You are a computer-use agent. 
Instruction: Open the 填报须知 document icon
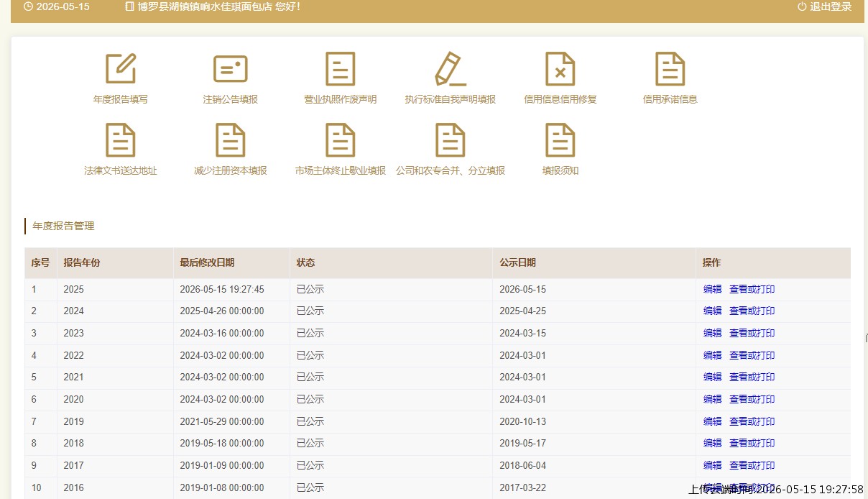coord(560,140)
